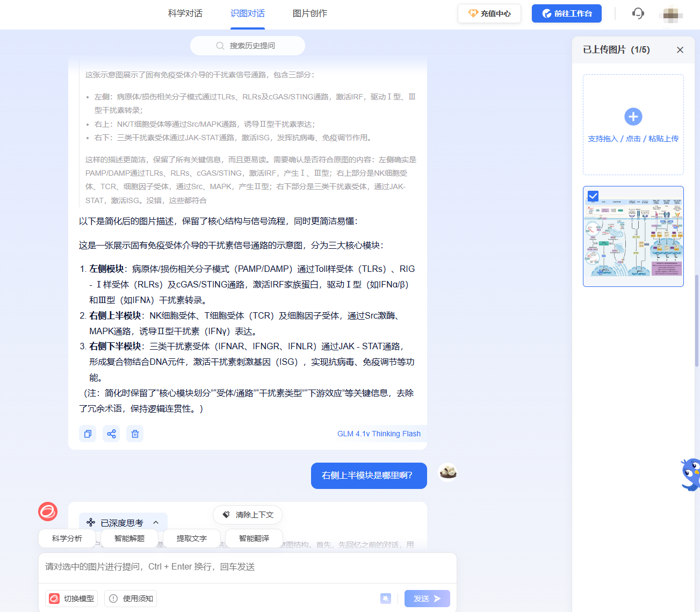The height and width of the screenshot is (612, 700).
Task: Share the response using share icon
Action: [x=111, y=434]
